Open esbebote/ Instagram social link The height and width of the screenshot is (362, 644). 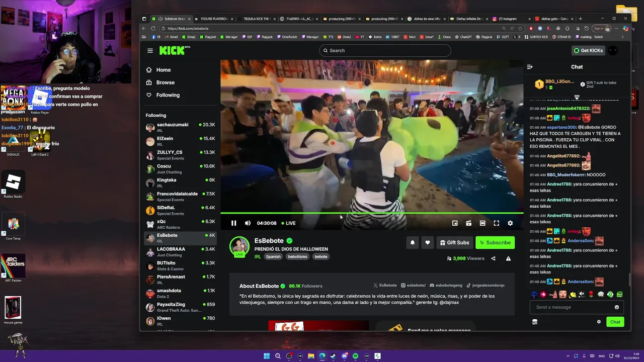[x=413, y=286]
